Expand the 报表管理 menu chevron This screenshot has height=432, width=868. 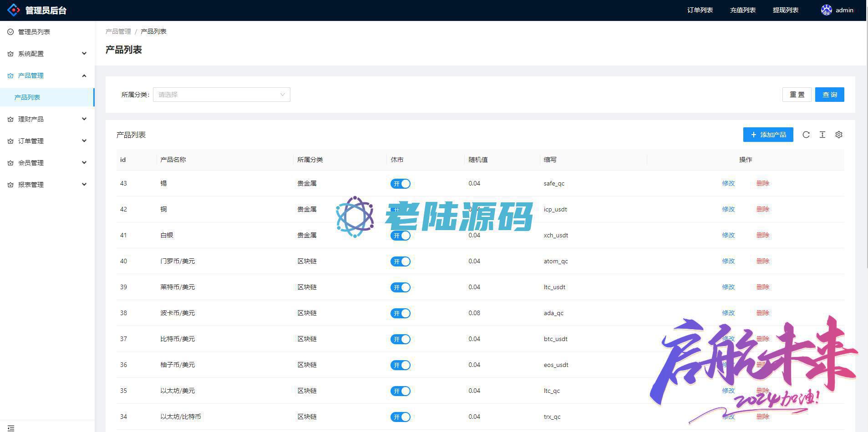pyautogui.click(x=84, y=185)
